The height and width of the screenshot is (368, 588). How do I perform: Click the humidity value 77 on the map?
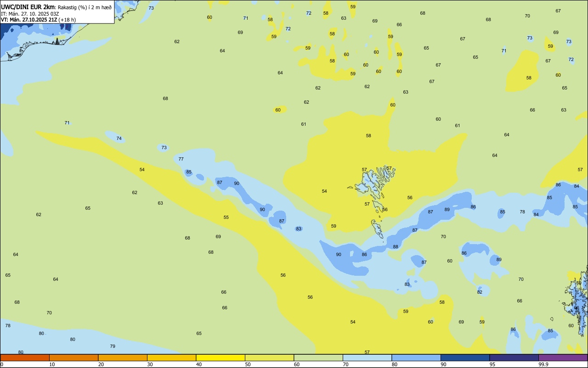[x=181, y=159]
